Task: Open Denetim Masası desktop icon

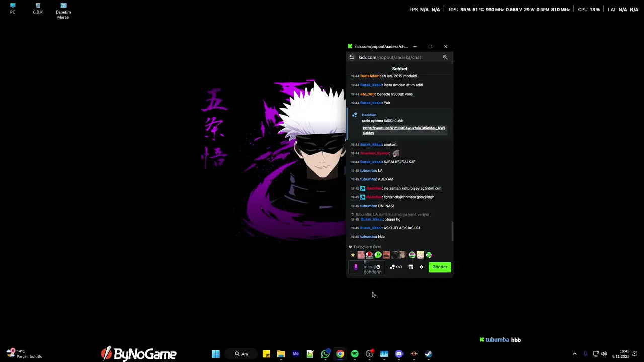Action: click(x=63, y=11)
